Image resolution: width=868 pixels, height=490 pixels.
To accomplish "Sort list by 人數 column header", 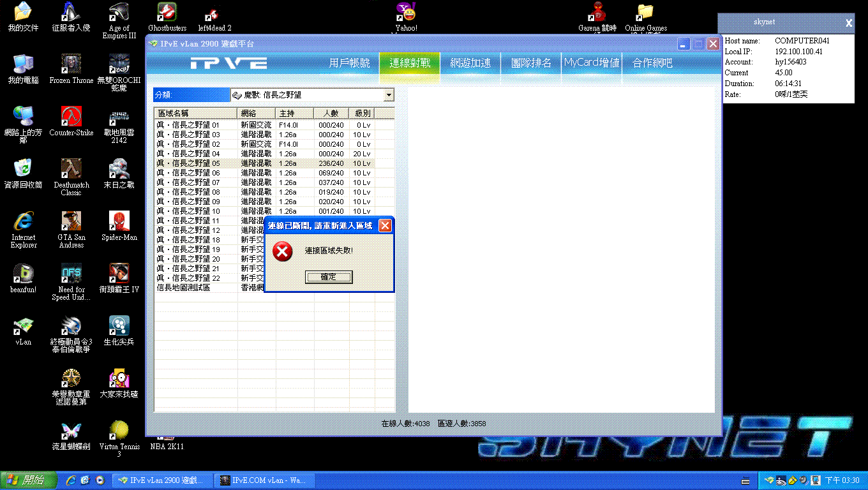I will (x=331, y=113).
